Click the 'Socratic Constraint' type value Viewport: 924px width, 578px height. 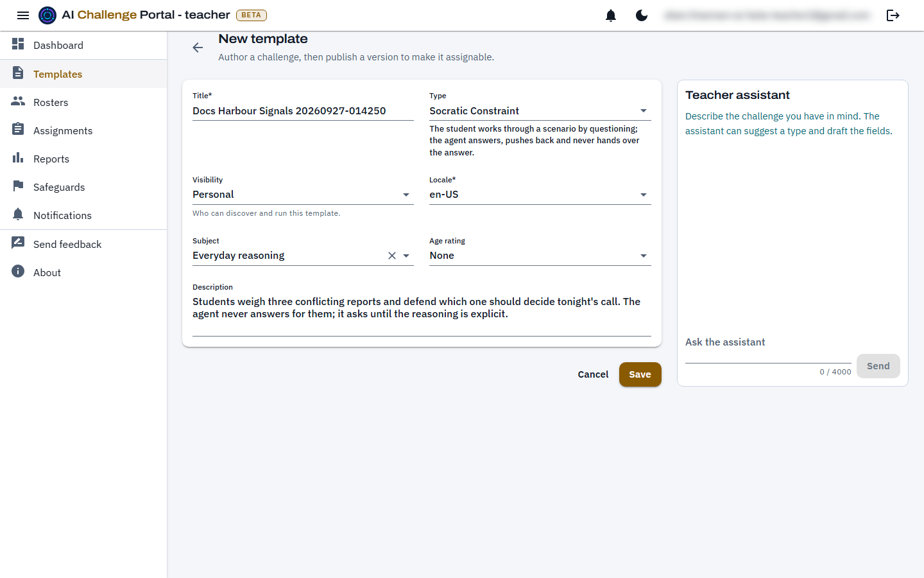pyautogui.click(x=474, y=111)
